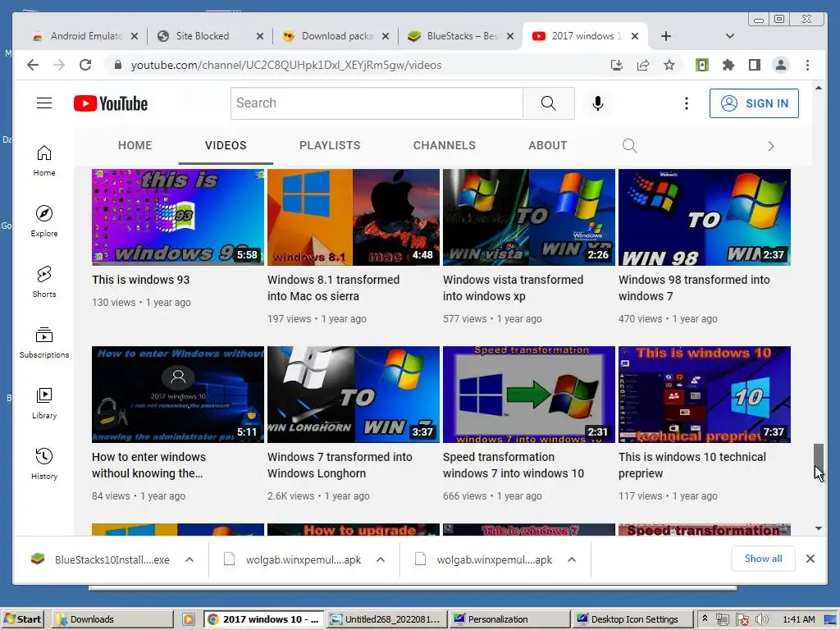Image resolution: width=840 pixels, height=630 pixels.
Task: View the site lock info icon
Action: (118, 65)
